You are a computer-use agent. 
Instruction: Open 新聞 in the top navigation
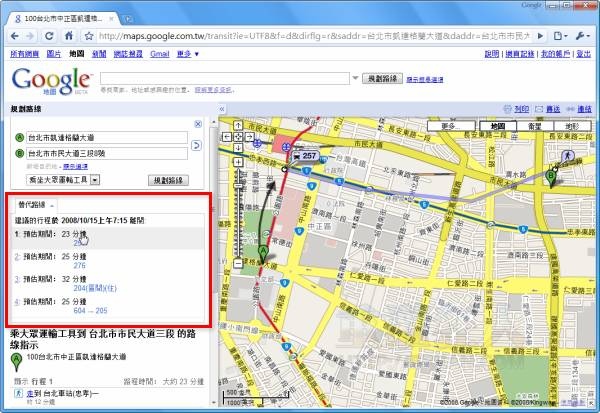tap(99, 54)
